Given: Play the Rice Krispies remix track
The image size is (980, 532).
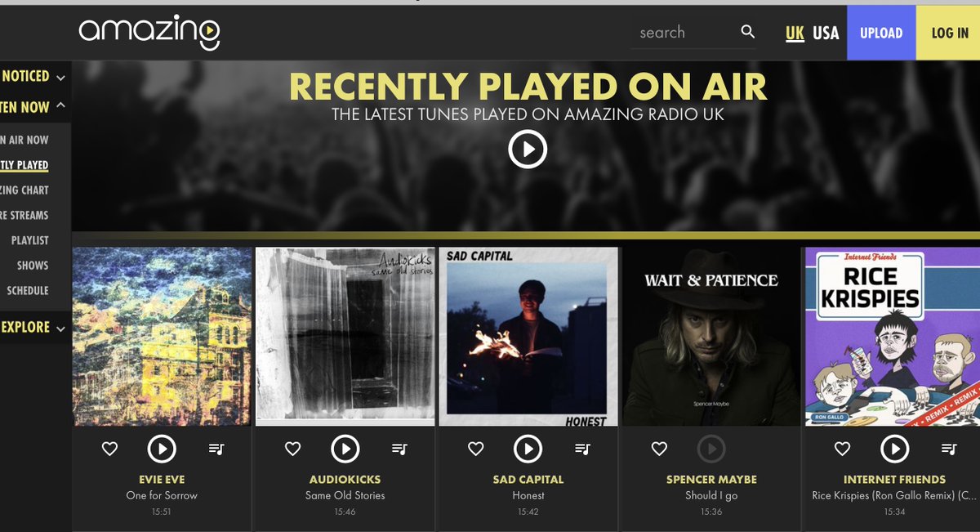Looking at the screenshot, I should coord(894,449).
